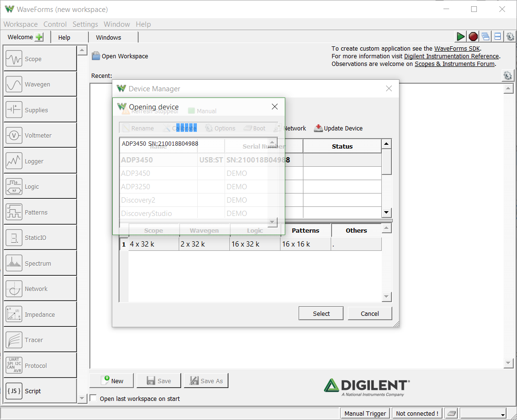The height and width of the screenshot is (420, 517).
Task: Open the dropdown in the status bar corner
Action: point(483,413)
